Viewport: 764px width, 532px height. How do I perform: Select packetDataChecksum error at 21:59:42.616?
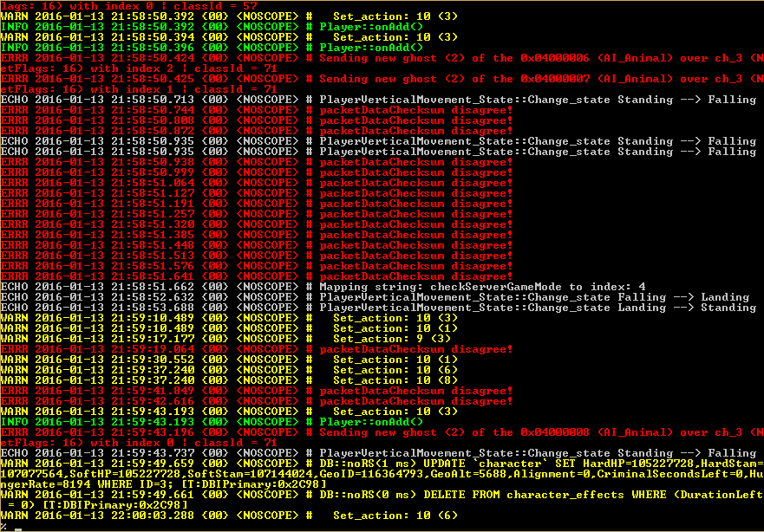(257, 401)
